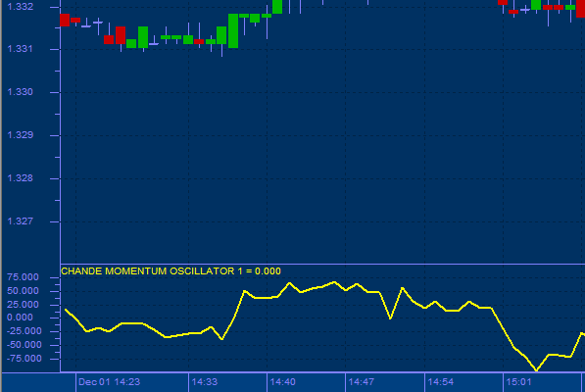Click the 50.000 oscillator scale value
Image resolution: width=585 pixels, height=392 pixels.
point(23,291)
